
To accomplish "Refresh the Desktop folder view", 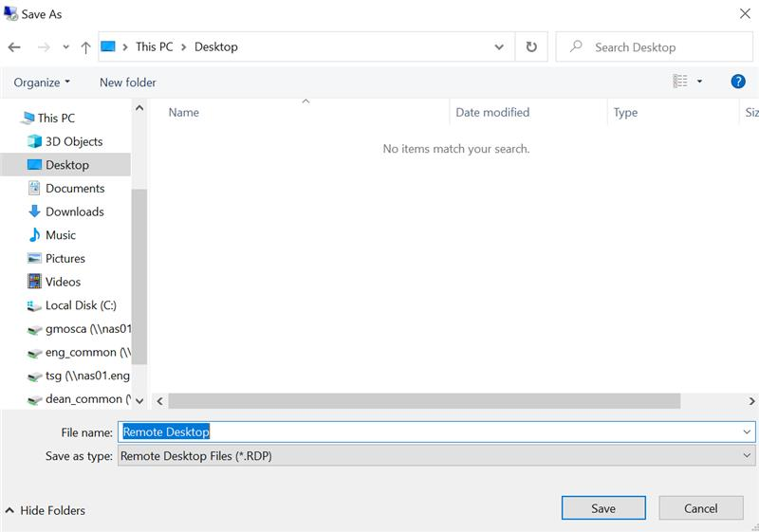I will (531, 46).
